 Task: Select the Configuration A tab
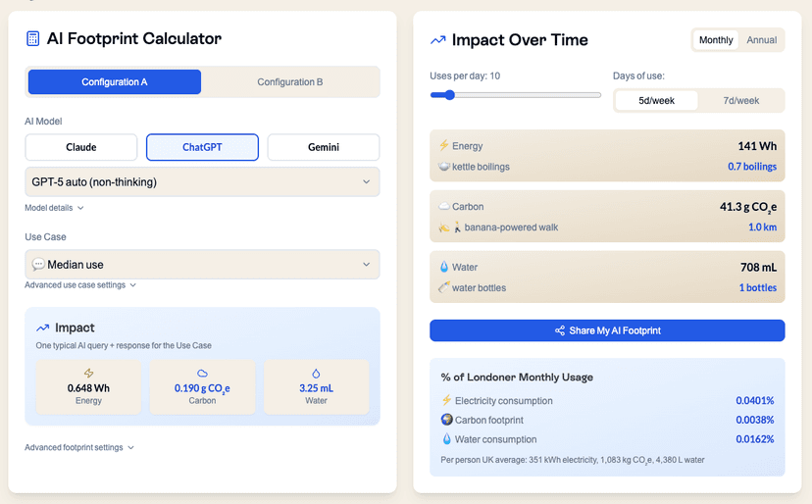115,82
